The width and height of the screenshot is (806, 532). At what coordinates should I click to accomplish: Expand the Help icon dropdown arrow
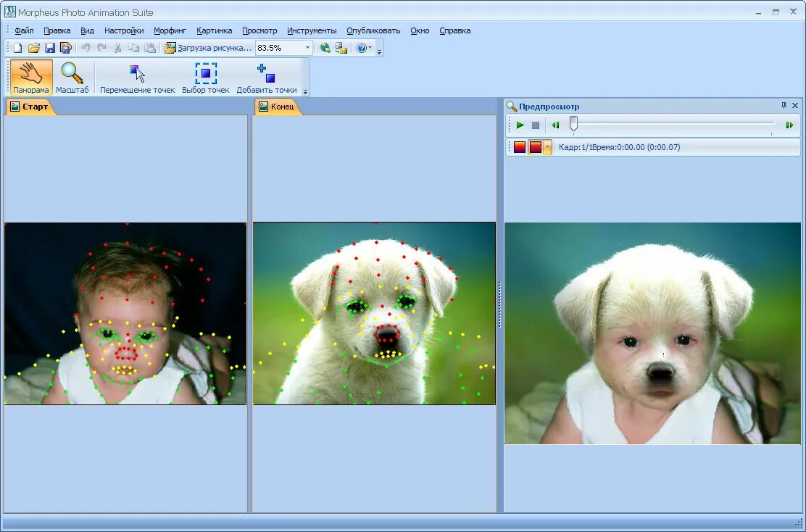coord(370,48)
